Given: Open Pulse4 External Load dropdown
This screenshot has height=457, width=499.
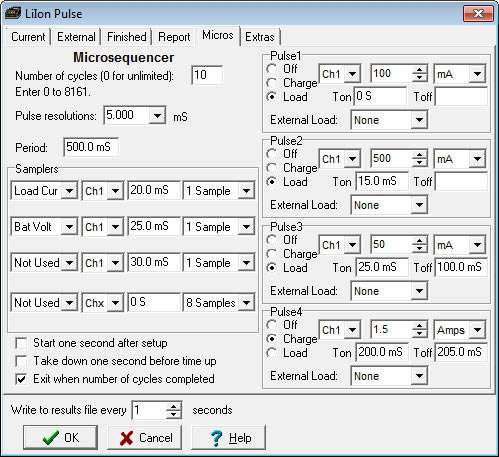Looking at the screenshot, I should (419, 376).
